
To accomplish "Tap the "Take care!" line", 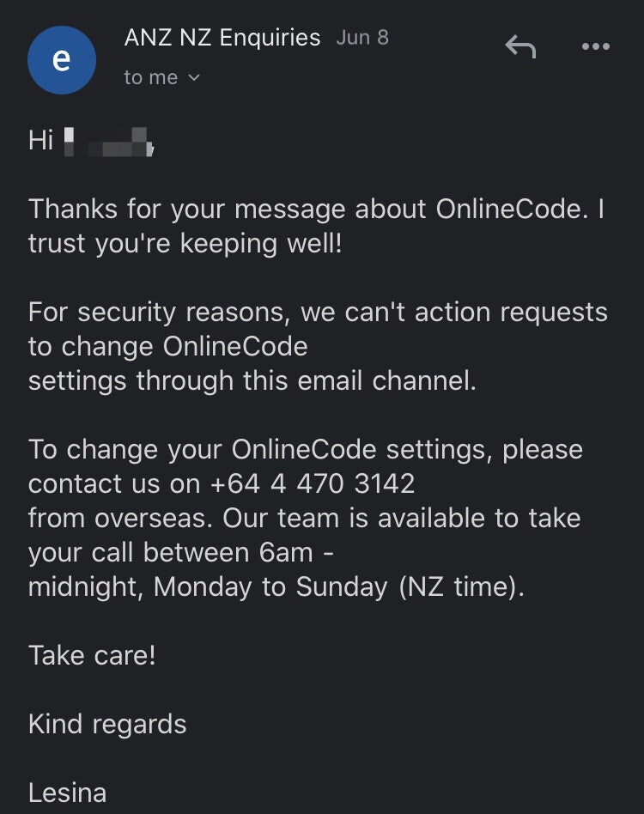I will tap(92, 655).
